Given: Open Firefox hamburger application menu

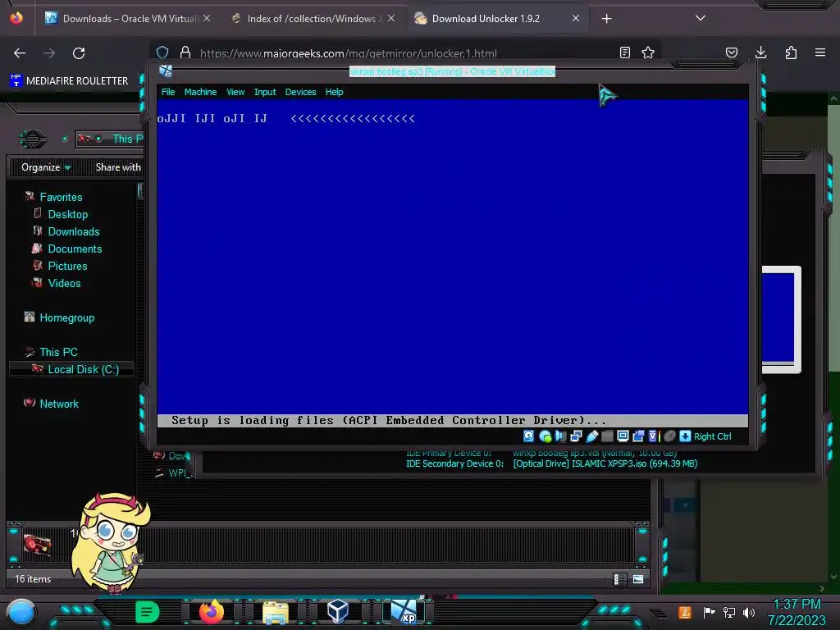Looking at the screenshot, I should coord(820,52).
